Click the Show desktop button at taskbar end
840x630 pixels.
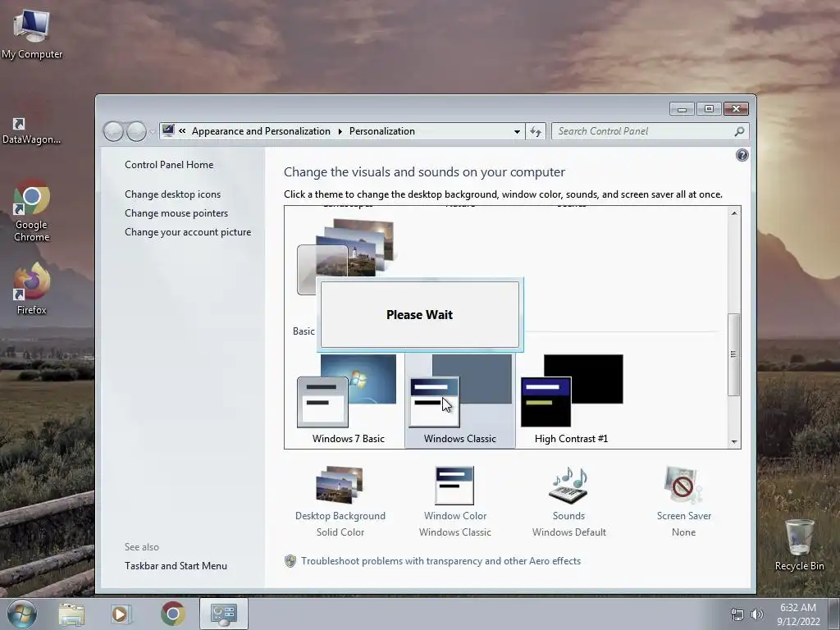(834, 614)
